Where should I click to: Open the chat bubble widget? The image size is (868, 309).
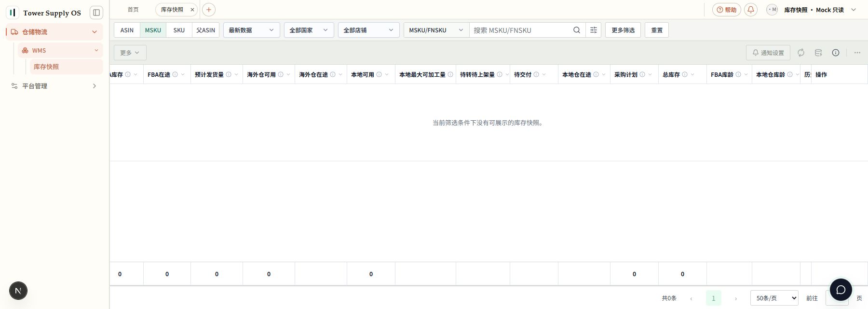coord(841,290)
